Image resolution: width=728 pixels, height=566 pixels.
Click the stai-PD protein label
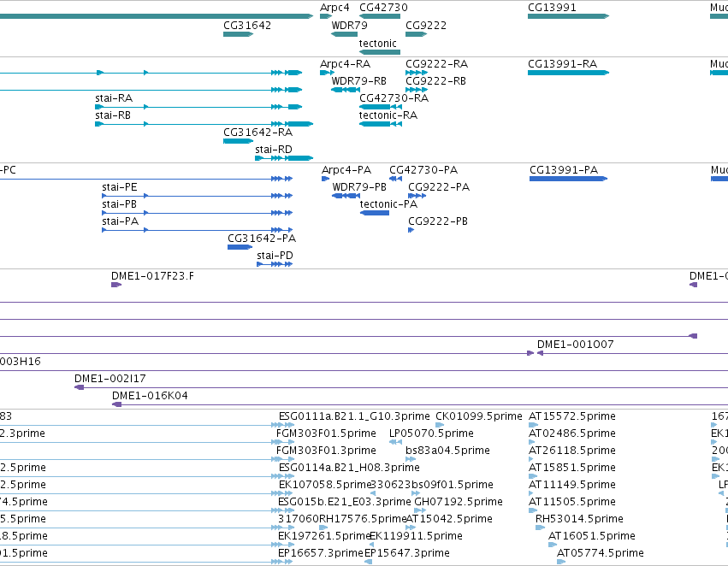pos(275,256)
